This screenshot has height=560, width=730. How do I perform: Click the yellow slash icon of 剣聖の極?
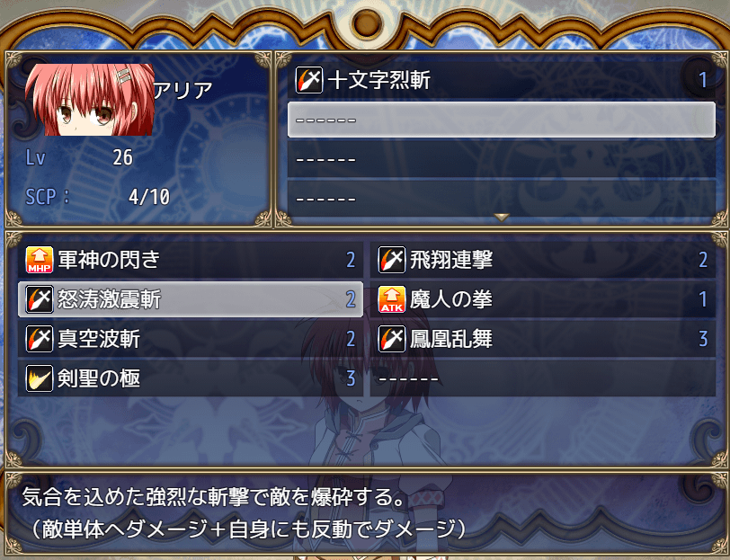(40, 378)
